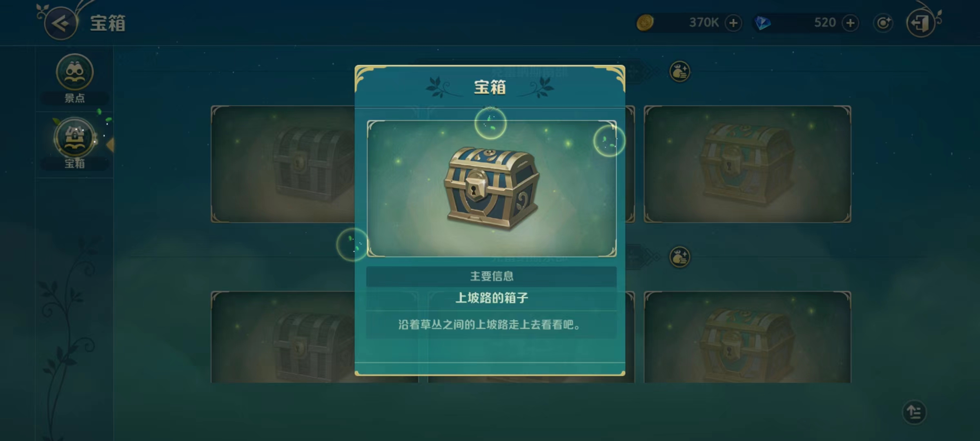Screen dimensions: 980x441
Task: Click the back arrow beside 宝箱 title
Action: (x=61, y=23)
